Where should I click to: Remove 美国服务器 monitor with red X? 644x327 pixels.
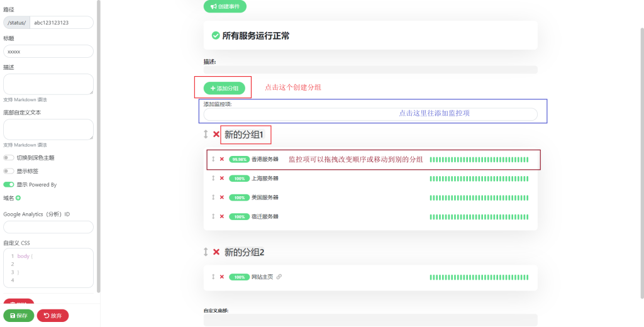coord(222,197)
